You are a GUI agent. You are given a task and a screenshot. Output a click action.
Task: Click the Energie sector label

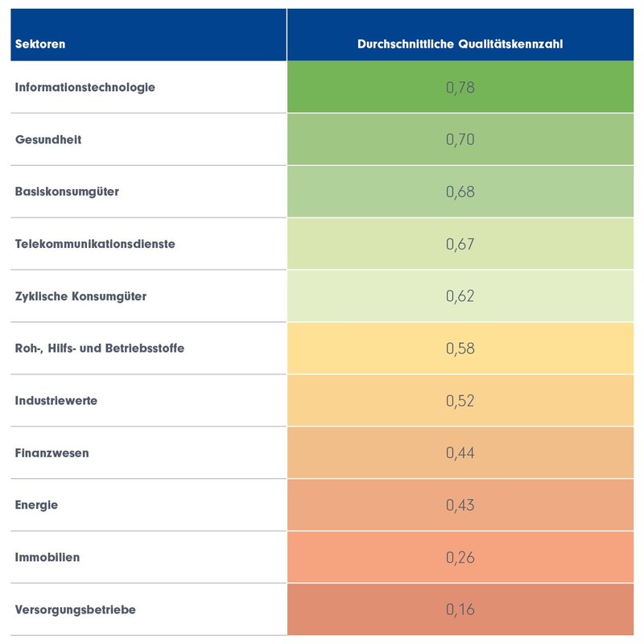point(37,506)
